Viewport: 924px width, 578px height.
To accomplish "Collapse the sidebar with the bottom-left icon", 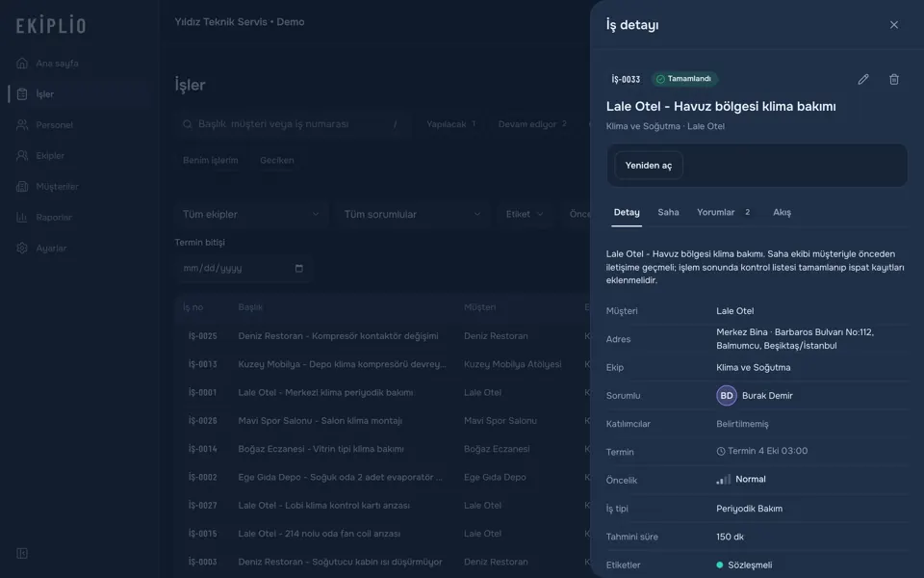I will pyautogui.click(x=22, y=553).
